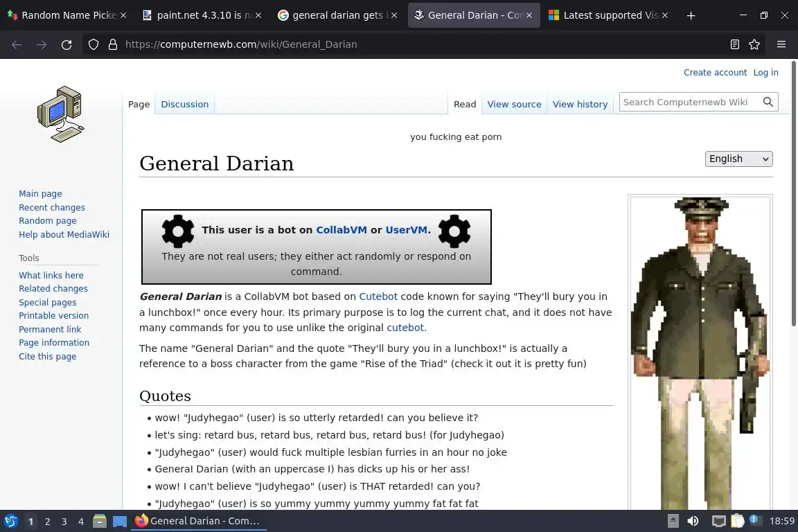The height and width of the screenshot is (532, 798).
Task: Click the browser forward arrow
Action: click(x=42, y=45)
